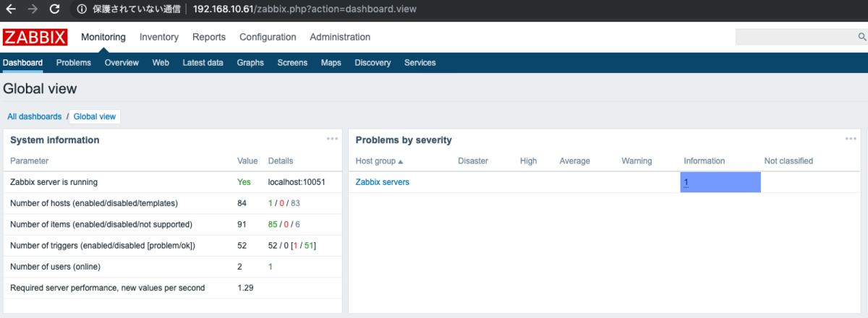
Task: Open the Web monitoring tab
Action: pyautogui.click(x=161, y=63)
